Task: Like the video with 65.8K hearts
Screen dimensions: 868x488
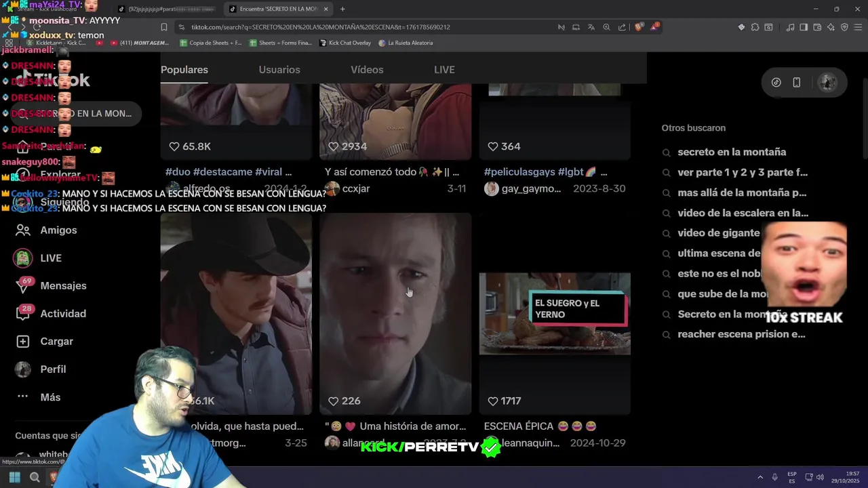Action: (174, 146)
